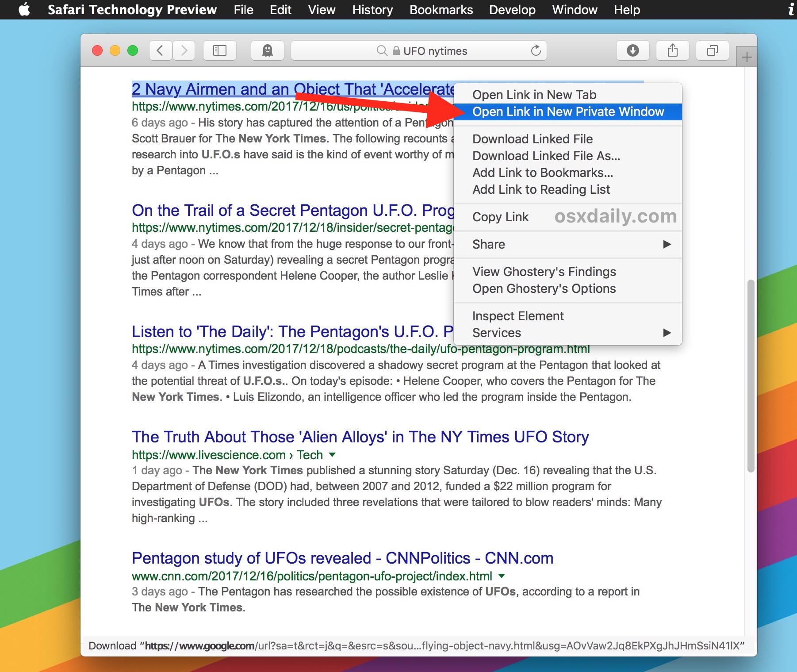Open 'On the Trail of a Secret Pentagon' result
Screen dimensions: 797x672
coord(293,211)
